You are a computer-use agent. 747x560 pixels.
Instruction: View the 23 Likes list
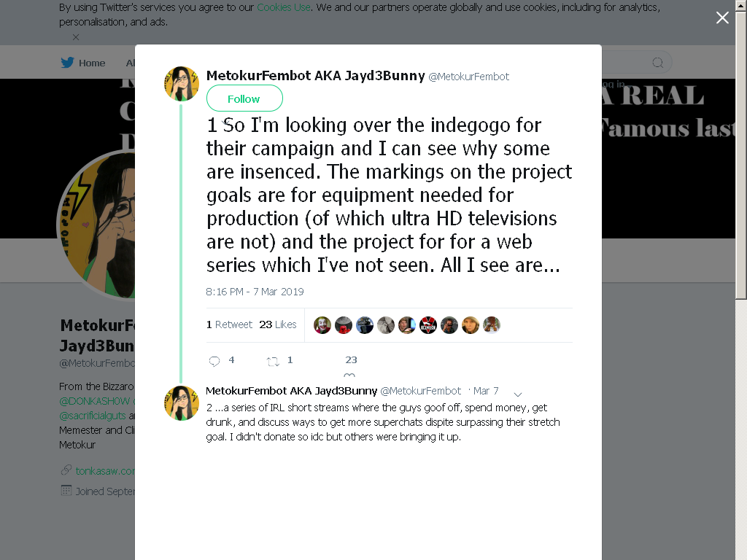click(x=278, y=324)
